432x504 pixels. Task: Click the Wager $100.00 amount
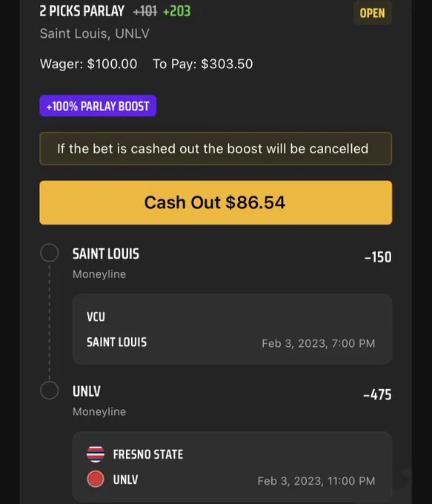(88, 64)
